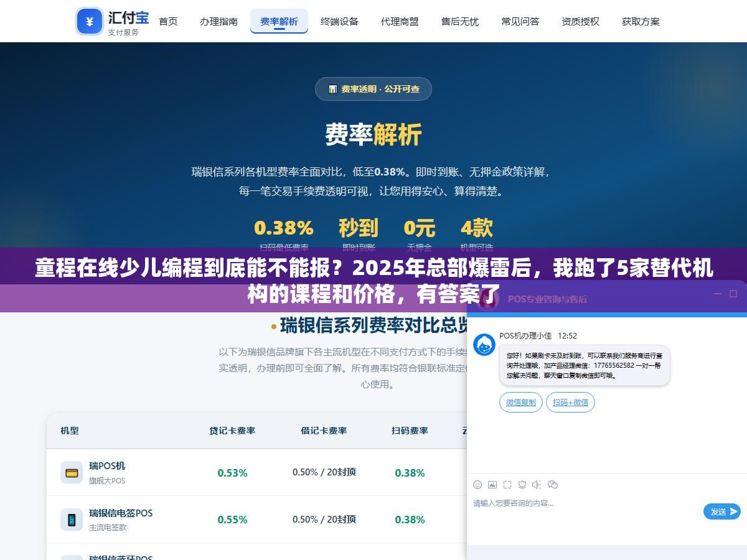Click the 费率解析 hero heading
The image size is (747, 560).
374,134
